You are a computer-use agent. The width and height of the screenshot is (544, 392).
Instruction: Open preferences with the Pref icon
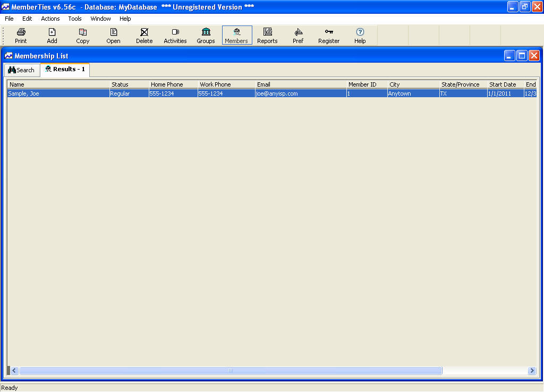click(298, 36)
